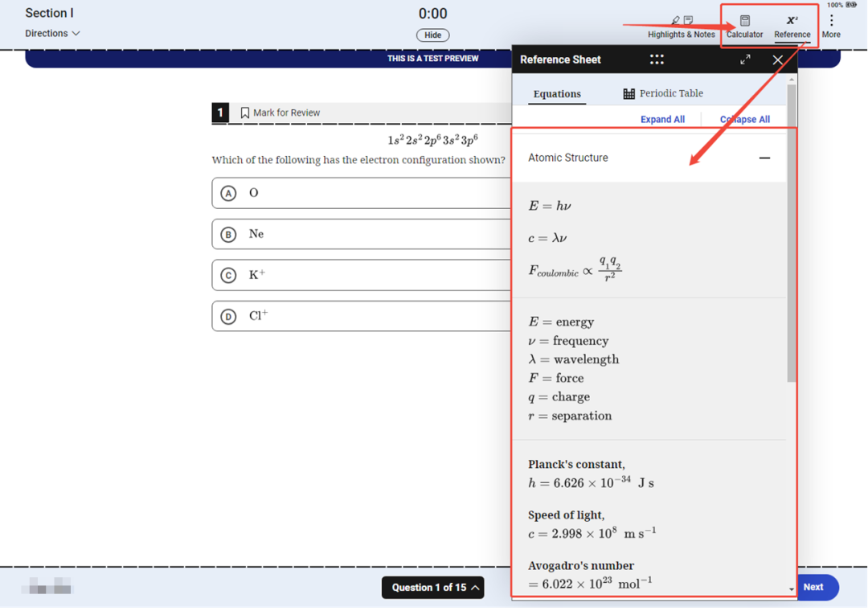
Task: Select the Equations tab
Action: [x=557, y=94]
